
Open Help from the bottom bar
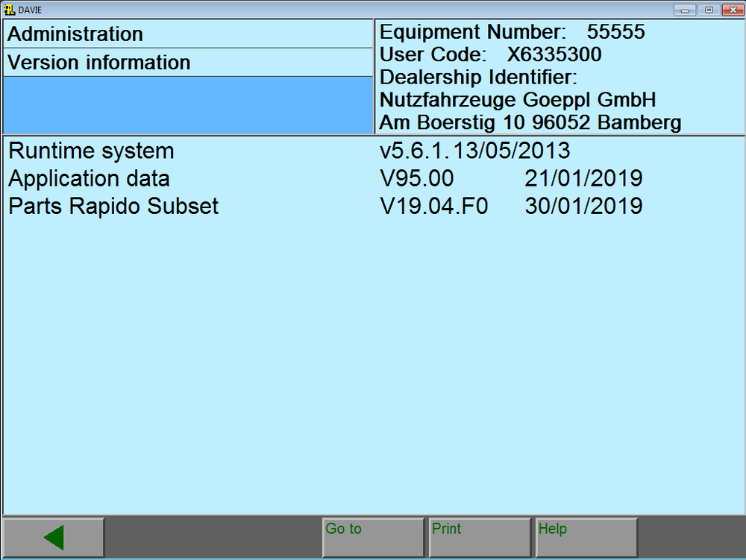tap(586, 537)
